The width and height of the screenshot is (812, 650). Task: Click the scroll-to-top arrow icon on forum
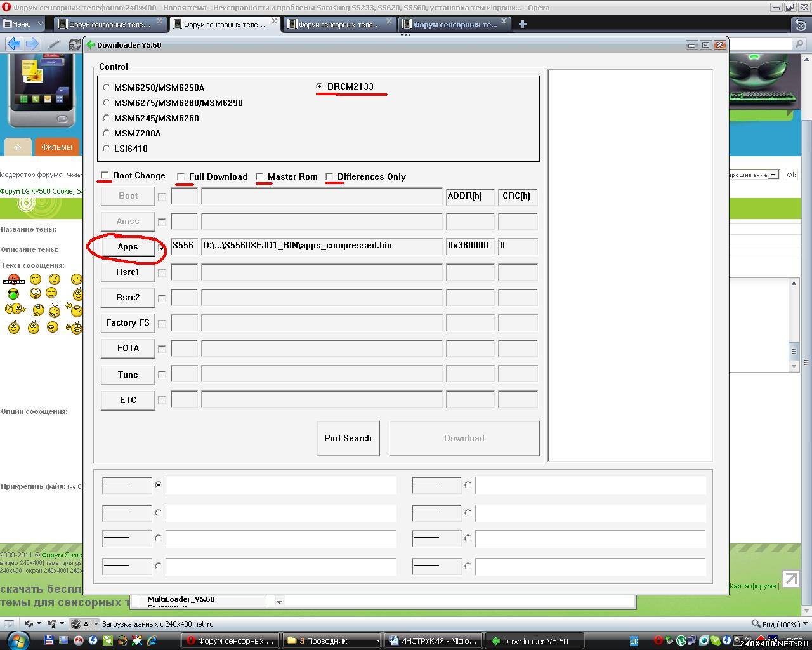coord(791,578)
